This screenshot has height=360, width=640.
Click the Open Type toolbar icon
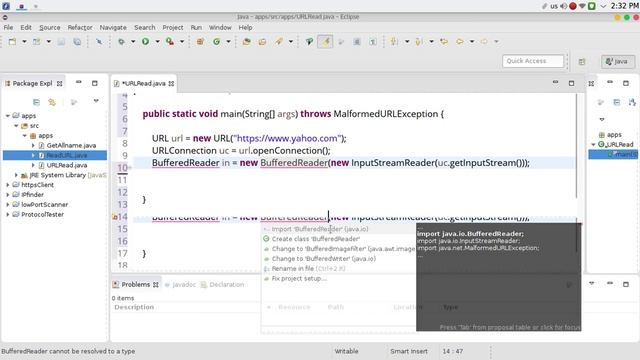click(247, 42)
